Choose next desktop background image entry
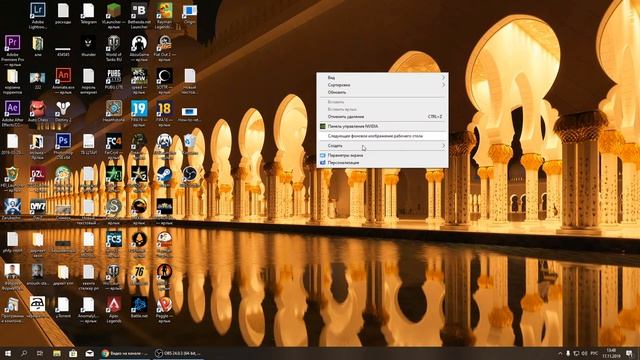 (x=382, y=136)
